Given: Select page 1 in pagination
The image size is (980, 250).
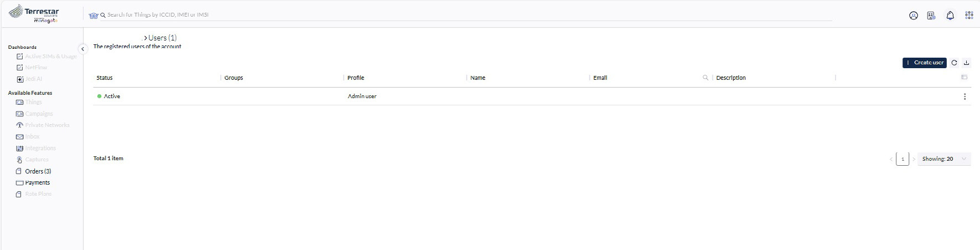Looking at the screenshot, I should pyautogui.click(x=903, y=159).
